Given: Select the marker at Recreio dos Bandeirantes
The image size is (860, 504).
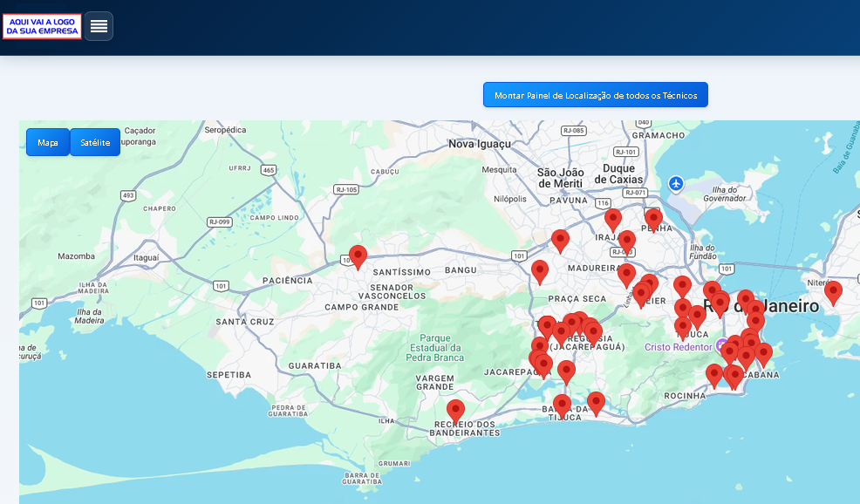Looking at the screenshot, I should [x=455, y=412].
